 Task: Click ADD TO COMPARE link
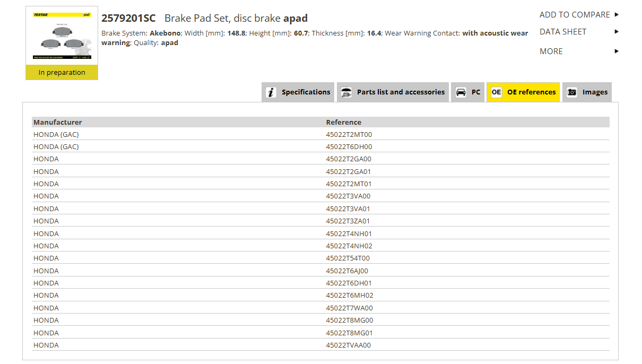pos(575,15)
